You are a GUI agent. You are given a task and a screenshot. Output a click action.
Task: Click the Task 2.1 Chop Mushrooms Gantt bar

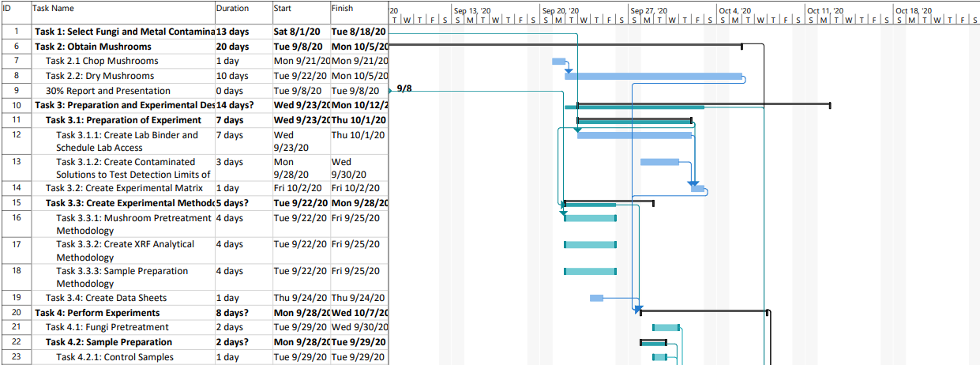click(x=558, y=62)
